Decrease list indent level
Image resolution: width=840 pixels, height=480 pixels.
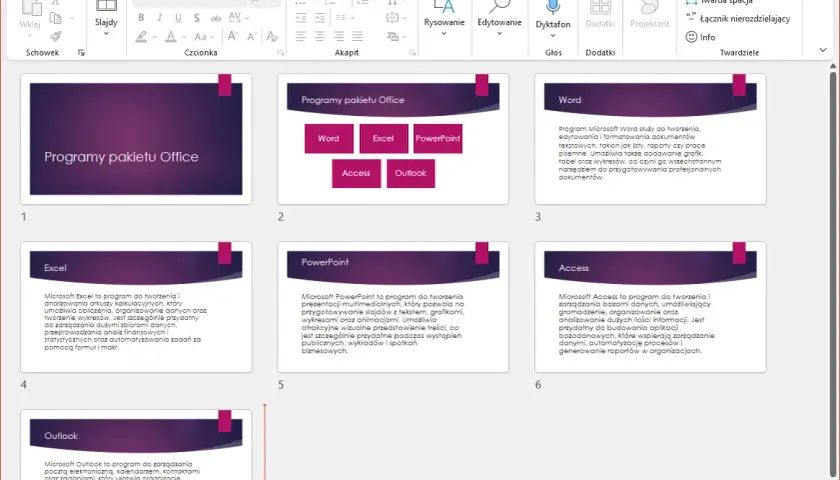click(x=301, y=18)
